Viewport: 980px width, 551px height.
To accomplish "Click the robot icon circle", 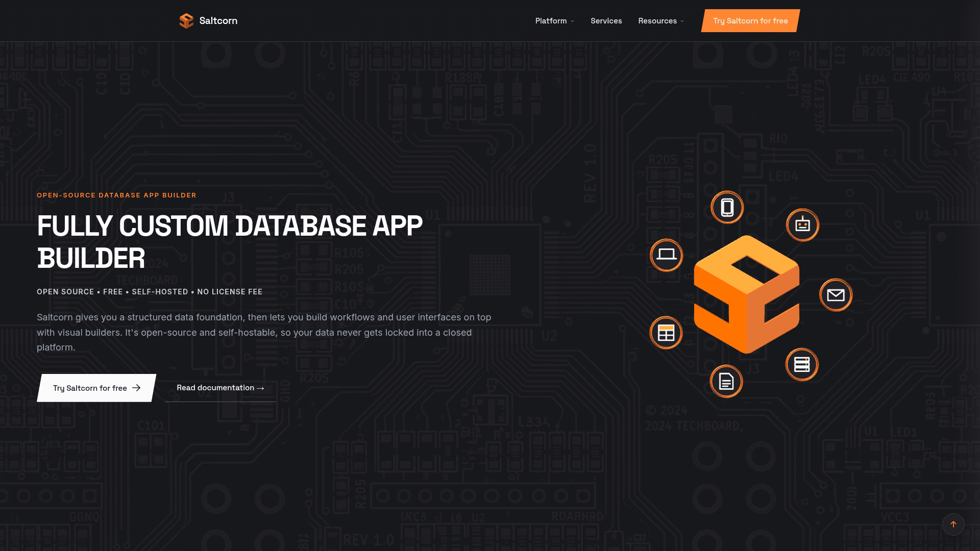I will (x=802, y=225).
